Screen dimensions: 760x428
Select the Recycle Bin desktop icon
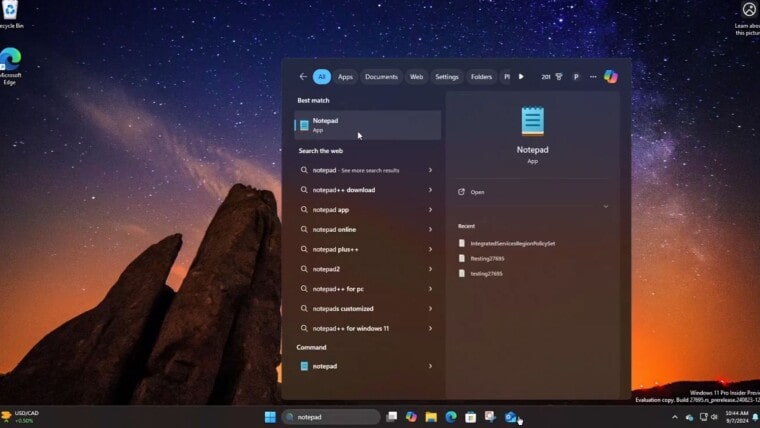11,15
